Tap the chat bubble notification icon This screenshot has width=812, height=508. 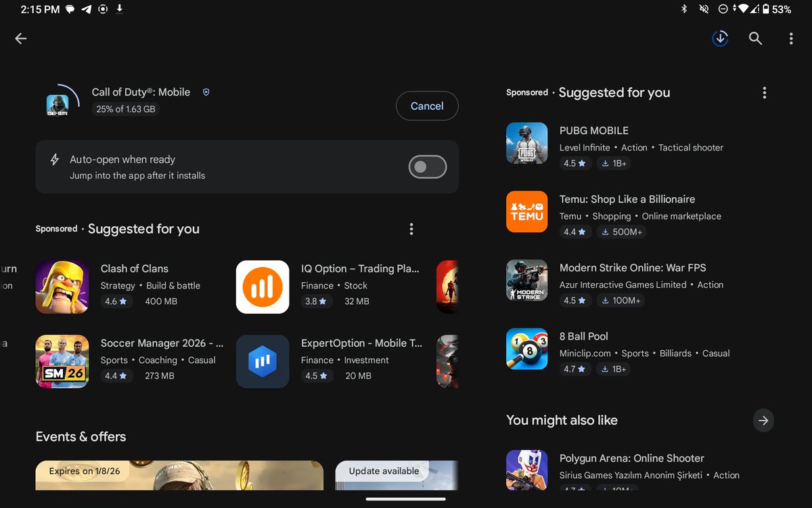tap(70, 9)
